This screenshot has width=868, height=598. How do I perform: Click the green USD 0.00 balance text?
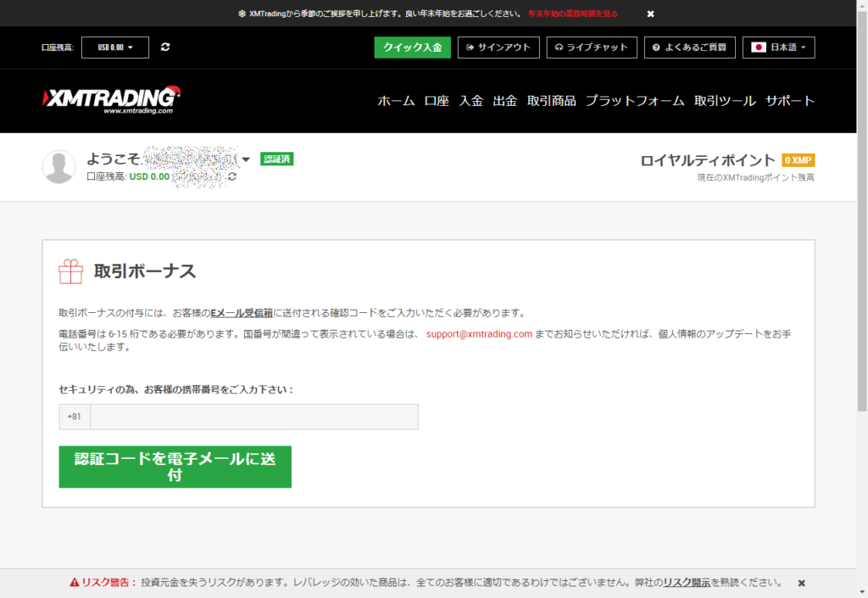(149, 176)
